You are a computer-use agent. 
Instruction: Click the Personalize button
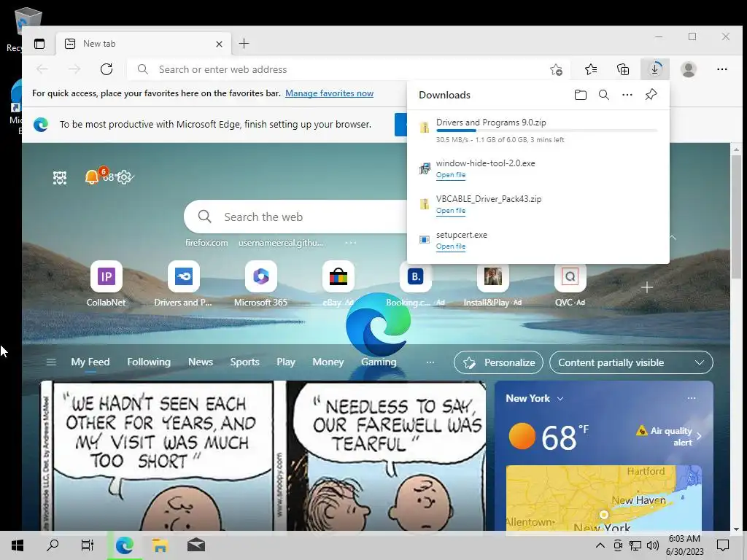pyautogui.click(x=498, y=363)
